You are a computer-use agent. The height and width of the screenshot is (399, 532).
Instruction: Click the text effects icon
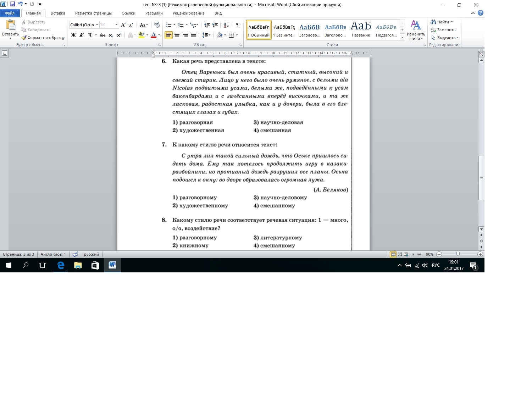130,35
